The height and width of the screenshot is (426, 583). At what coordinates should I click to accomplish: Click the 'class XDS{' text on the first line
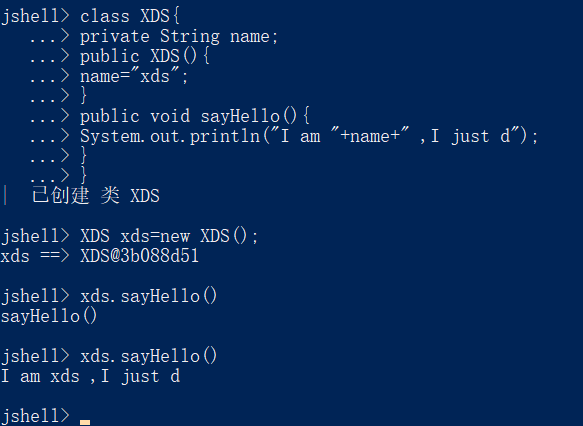(x=130, y=16)
